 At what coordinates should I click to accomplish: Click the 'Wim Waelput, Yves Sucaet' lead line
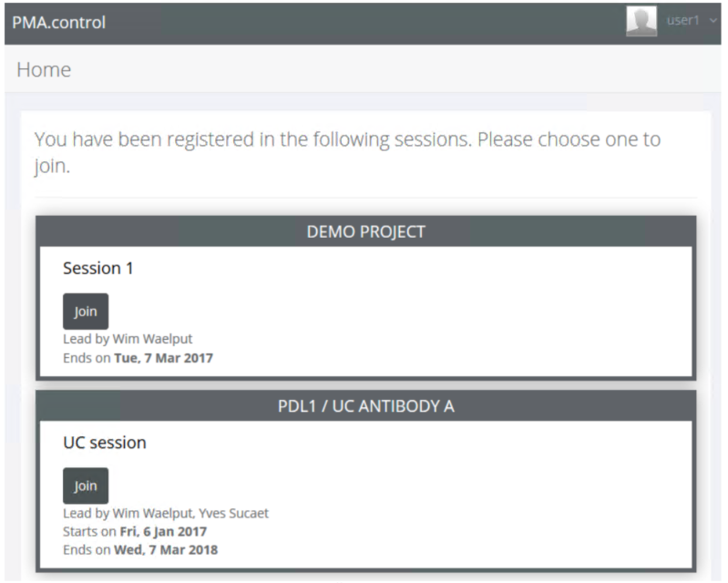point(166,513)
